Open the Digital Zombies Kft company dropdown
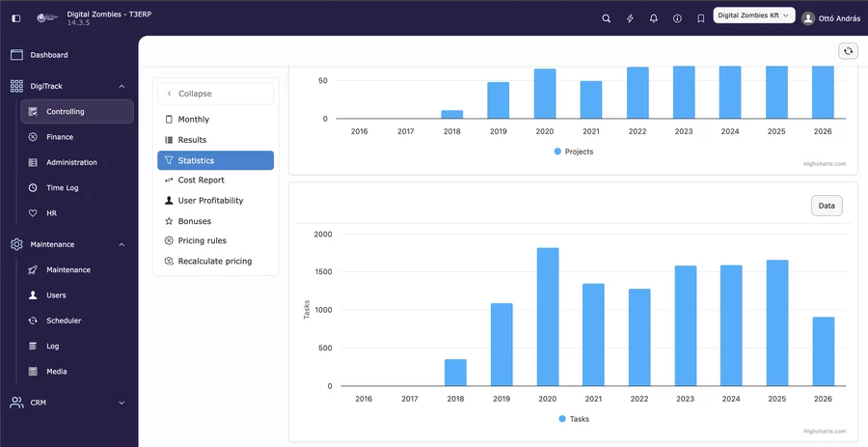 click(754, 15)
